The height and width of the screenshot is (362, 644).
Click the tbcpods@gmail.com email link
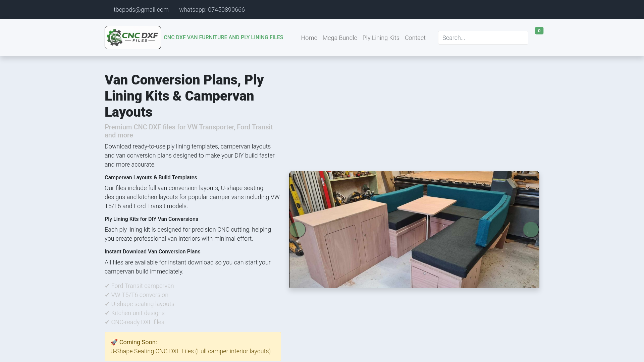click(x=141, y=10)
